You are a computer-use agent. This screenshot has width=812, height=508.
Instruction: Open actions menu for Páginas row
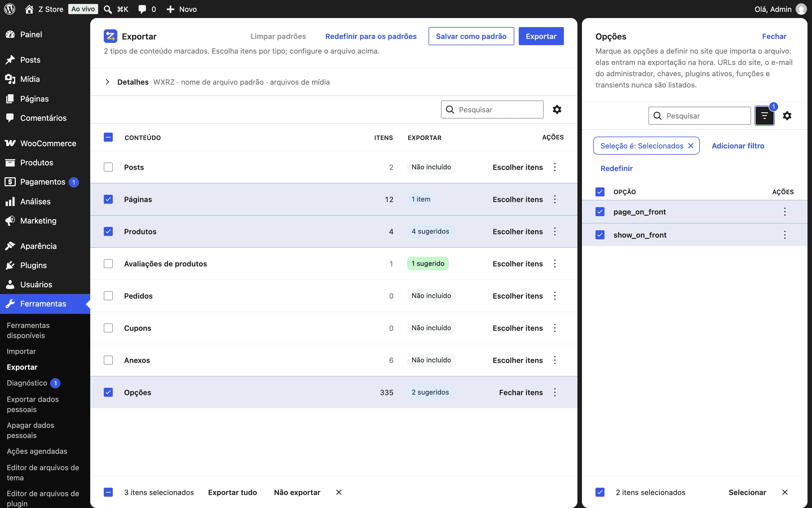555,199
